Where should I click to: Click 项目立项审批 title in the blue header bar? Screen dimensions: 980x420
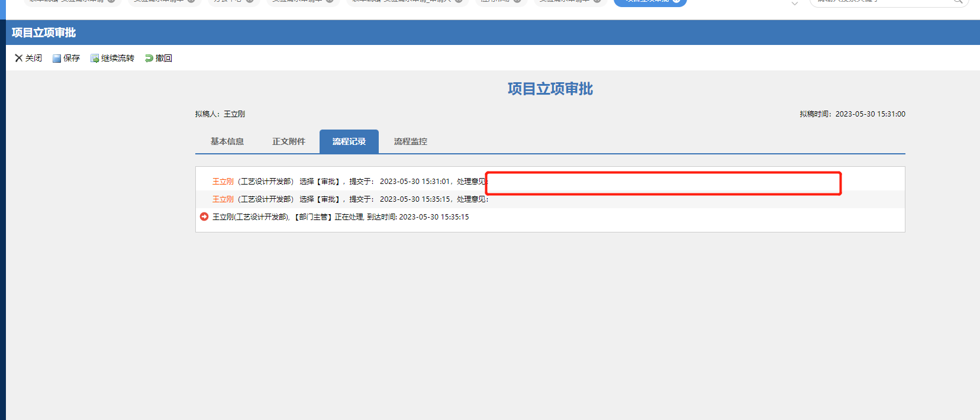[x=44, y=33]
